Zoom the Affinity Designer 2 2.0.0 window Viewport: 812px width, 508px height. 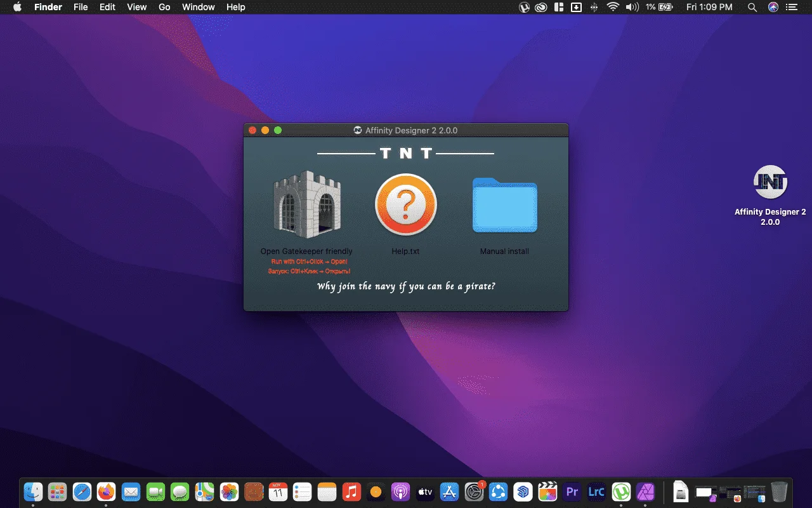278,130
